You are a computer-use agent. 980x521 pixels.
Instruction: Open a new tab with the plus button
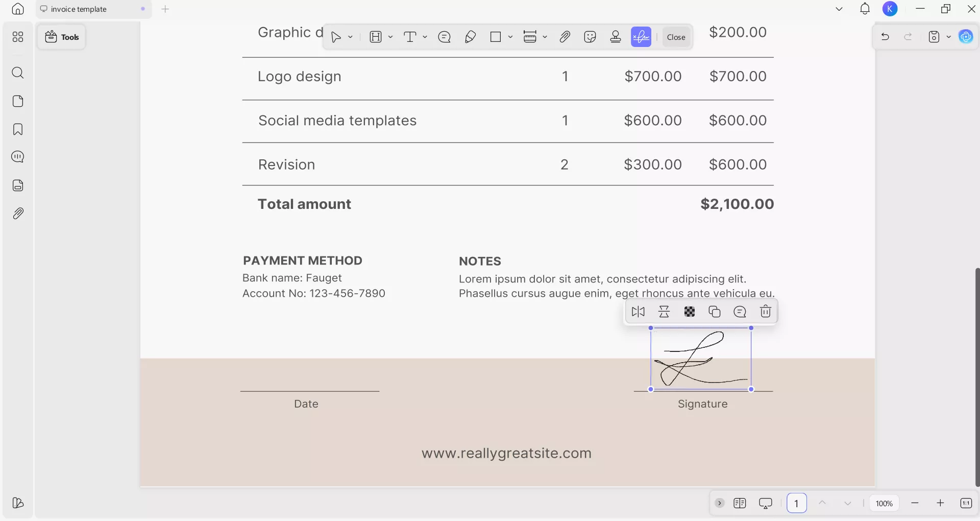[165, 9]
